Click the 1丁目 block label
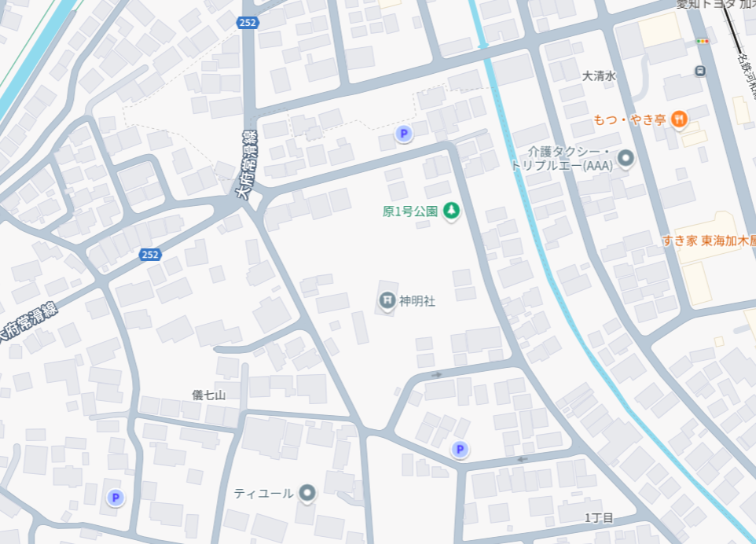 (x=599, y=518)
